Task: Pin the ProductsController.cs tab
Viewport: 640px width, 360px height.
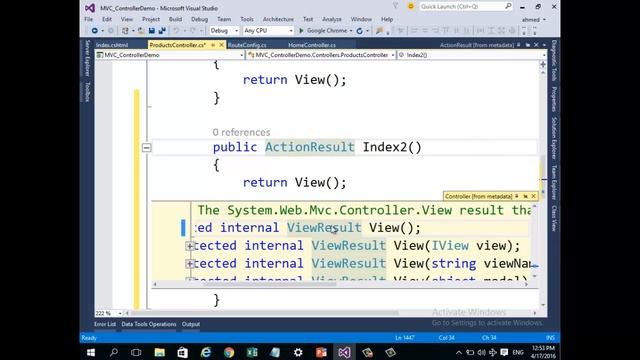Action: [x=213, y=45]
